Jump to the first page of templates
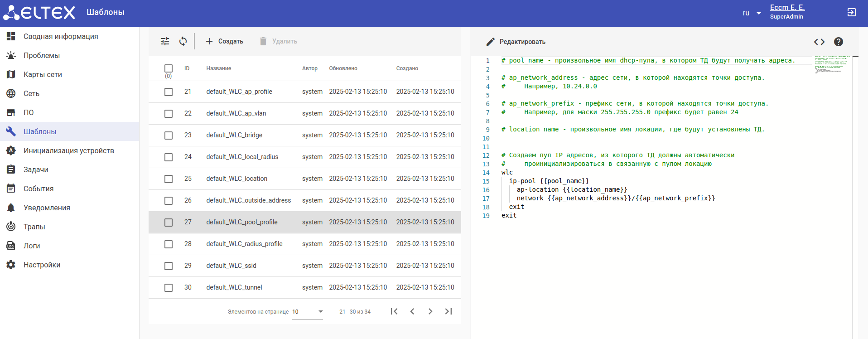This screenshot has height=339, width=868. [394, 311]
